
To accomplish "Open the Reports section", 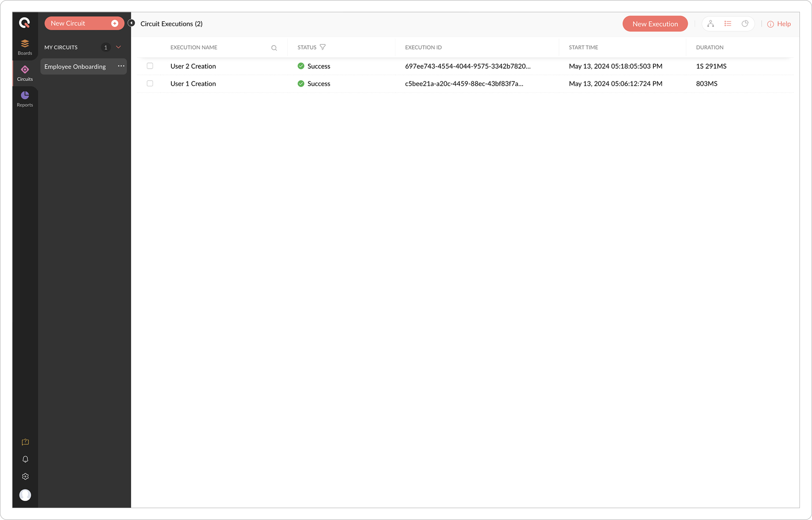I will click(x=25, y=99).
